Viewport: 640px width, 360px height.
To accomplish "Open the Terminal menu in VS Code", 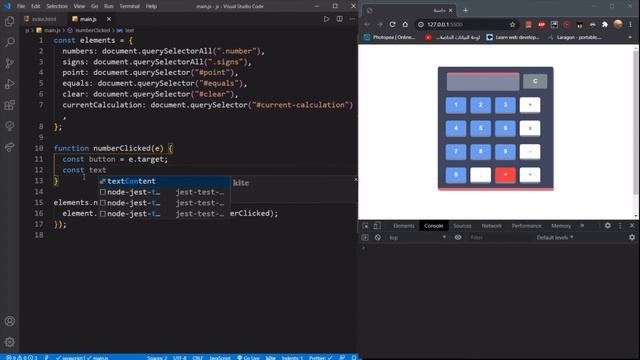I will 129,6.
